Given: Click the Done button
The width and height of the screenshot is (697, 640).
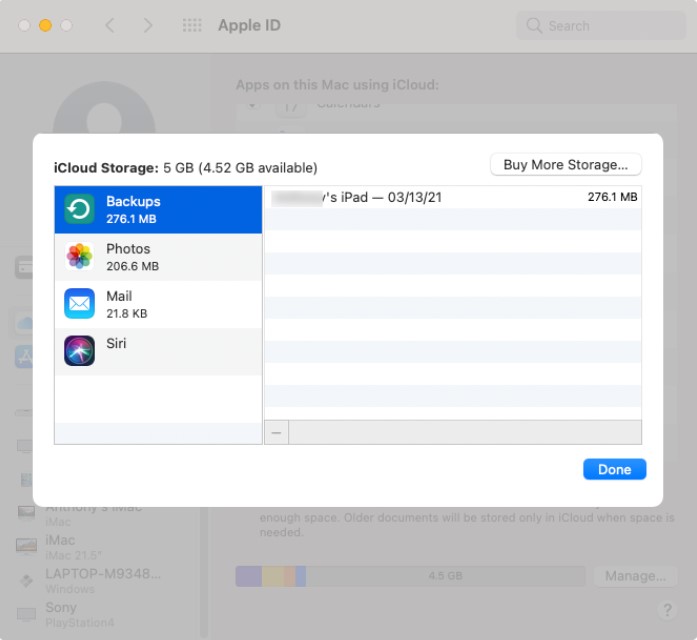Looking at the screenshot, I should pos(614,469).
